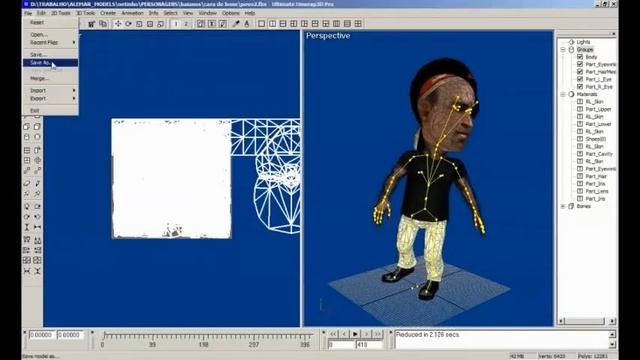The width and height of the screenshot is (640, 360).
Task: Switch to single-pane viewport layout icon
Action: click(x=262, y=24)
